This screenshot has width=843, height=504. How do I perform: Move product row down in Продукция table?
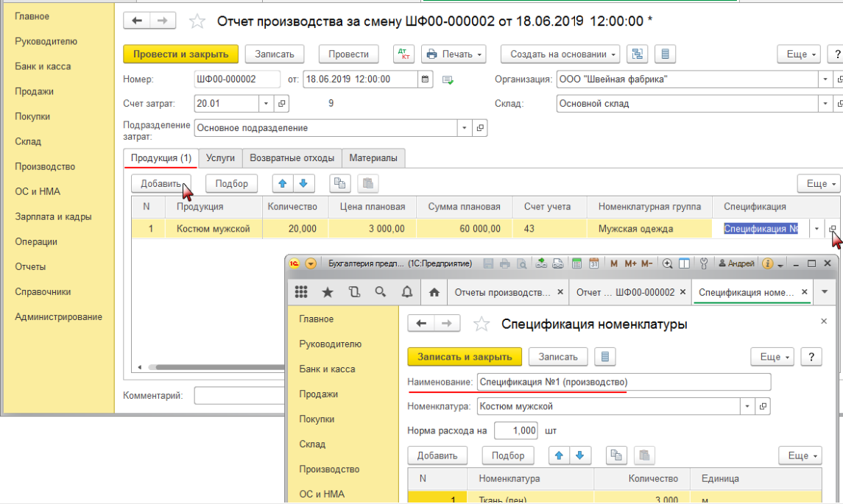pos(303,184)
